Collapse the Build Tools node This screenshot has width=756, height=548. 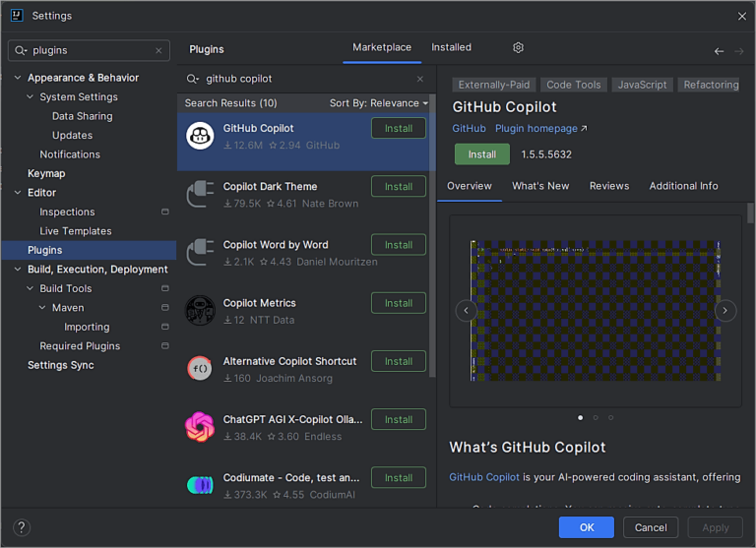point(30,288)
